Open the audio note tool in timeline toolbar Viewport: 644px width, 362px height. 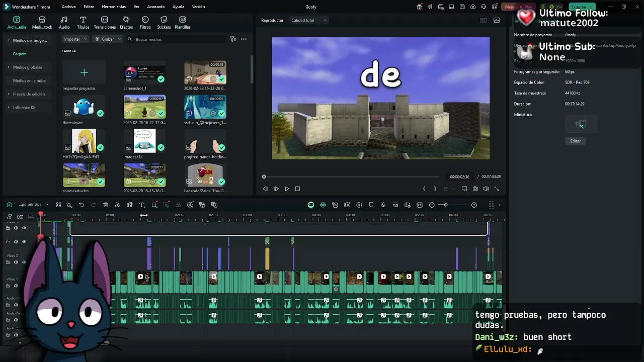(x=130, y=205)
